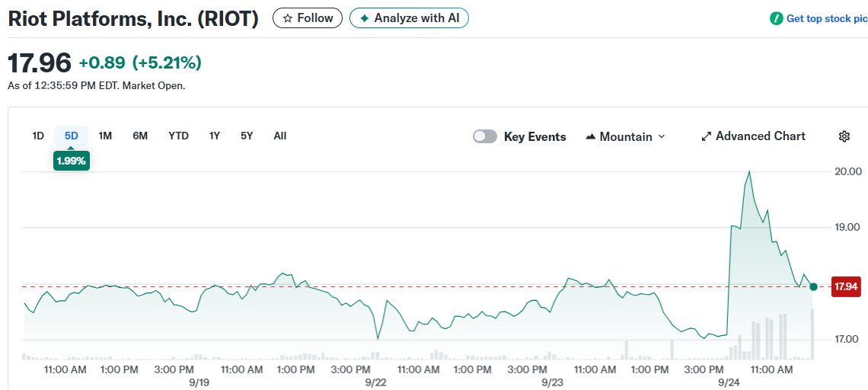This screenshot has height=390, width=868.
Task: Click the mountain icon for chart type
Action: point(590,136)
